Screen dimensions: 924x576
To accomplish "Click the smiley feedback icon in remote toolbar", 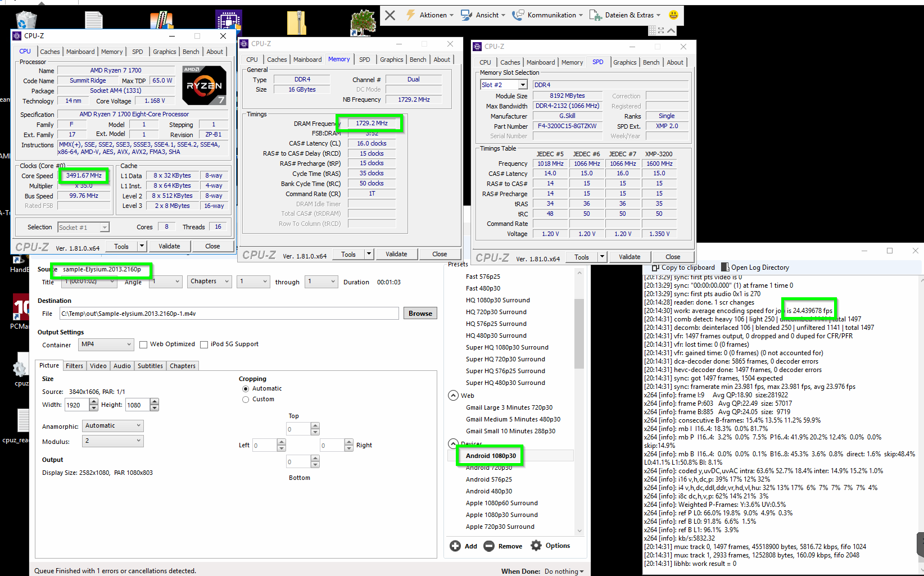I will click(673, 15).
